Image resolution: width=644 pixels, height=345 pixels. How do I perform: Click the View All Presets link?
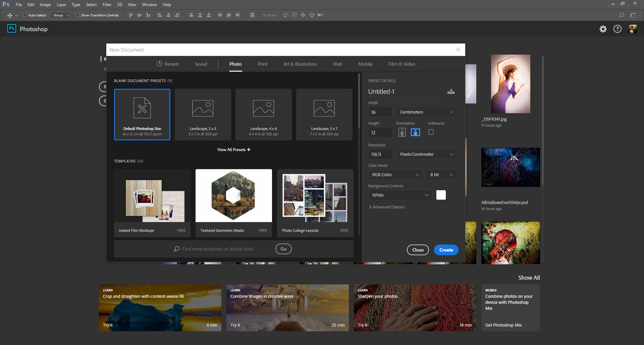(233, 149)
